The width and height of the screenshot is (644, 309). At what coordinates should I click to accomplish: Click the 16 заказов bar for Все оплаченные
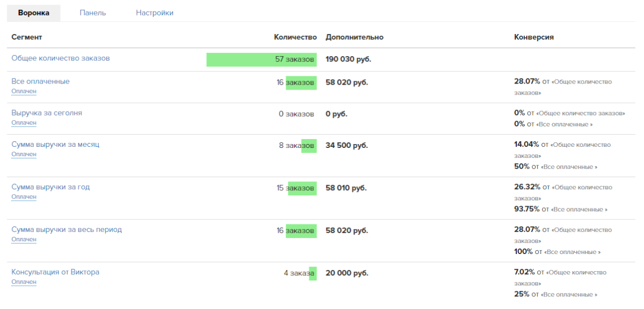[x=301, y=82]
